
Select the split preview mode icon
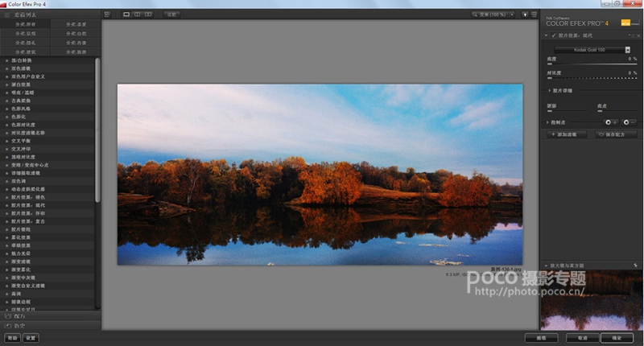click(137, 14)
